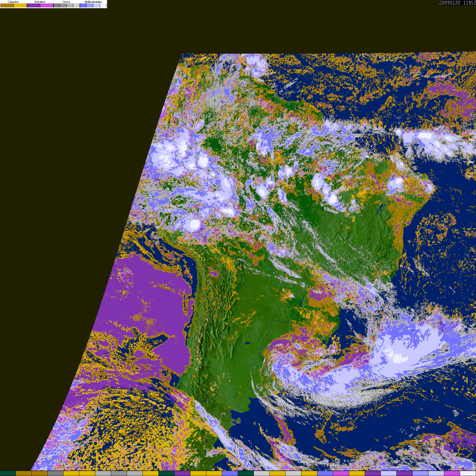476x476 pixels.
Task: Click the Estratos legend label
Action: pos(40,2)
